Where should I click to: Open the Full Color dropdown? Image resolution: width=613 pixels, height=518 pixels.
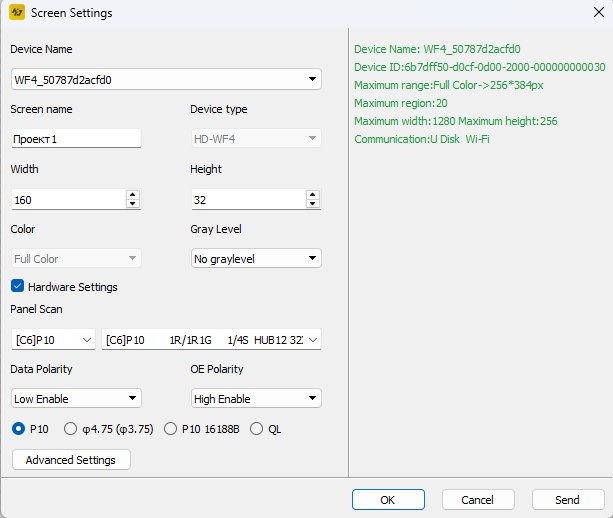click(76, 258)
